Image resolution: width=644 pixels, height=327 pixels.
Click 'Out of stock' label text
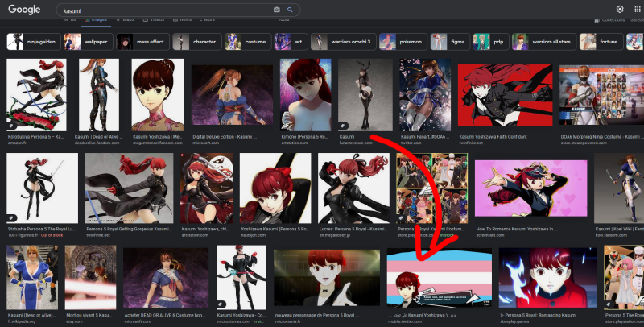[x=52, y=235]
